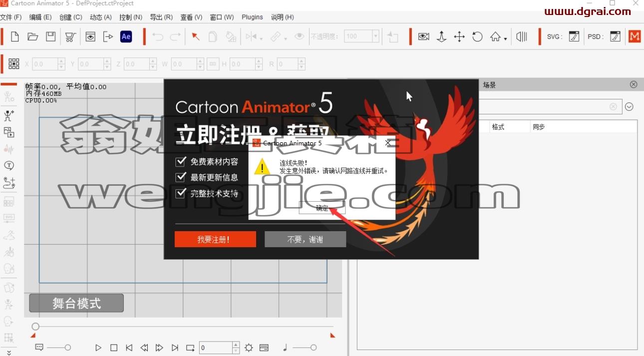Viewport: 644px width, 356px height.
Task: Step to the next frame
Action: 159,348
